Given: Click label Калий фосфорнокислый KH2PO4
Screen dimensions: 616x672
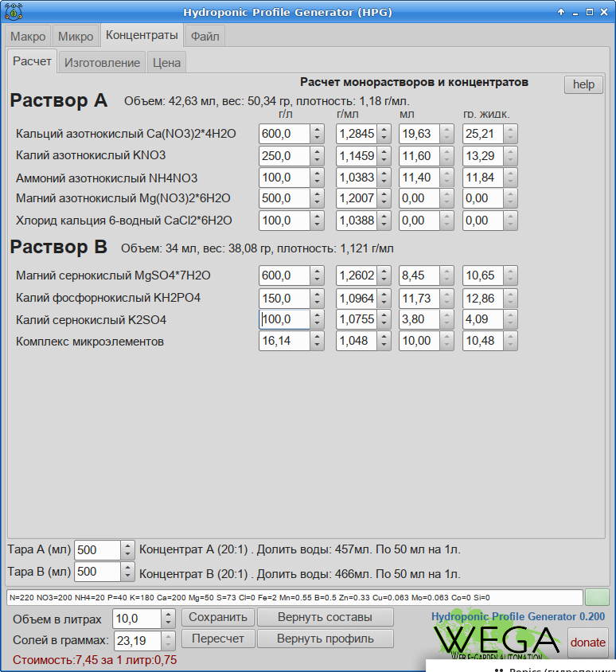Looking at the screenshot, I should (x=108, y=298).
